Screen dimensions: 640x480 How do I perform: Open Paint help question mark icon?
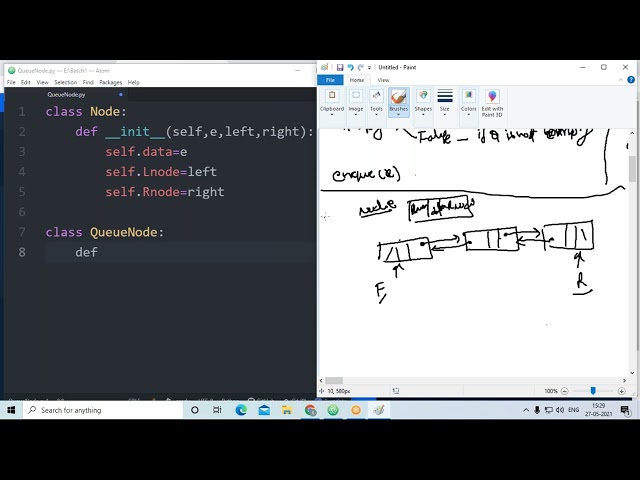click(631, 80)
